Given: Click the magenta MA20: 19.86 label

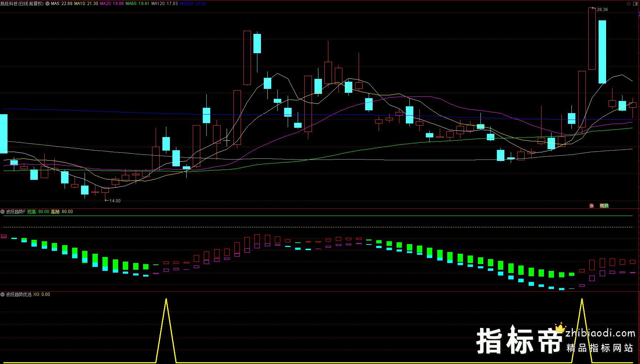Looking at the screenshot, I should pyautogui.click(x=112, y=4).
